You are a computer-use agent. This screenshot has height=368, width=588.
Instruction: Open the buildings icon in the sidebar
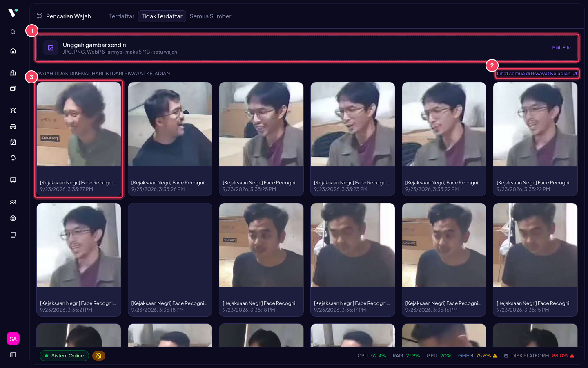coord(13,73)
